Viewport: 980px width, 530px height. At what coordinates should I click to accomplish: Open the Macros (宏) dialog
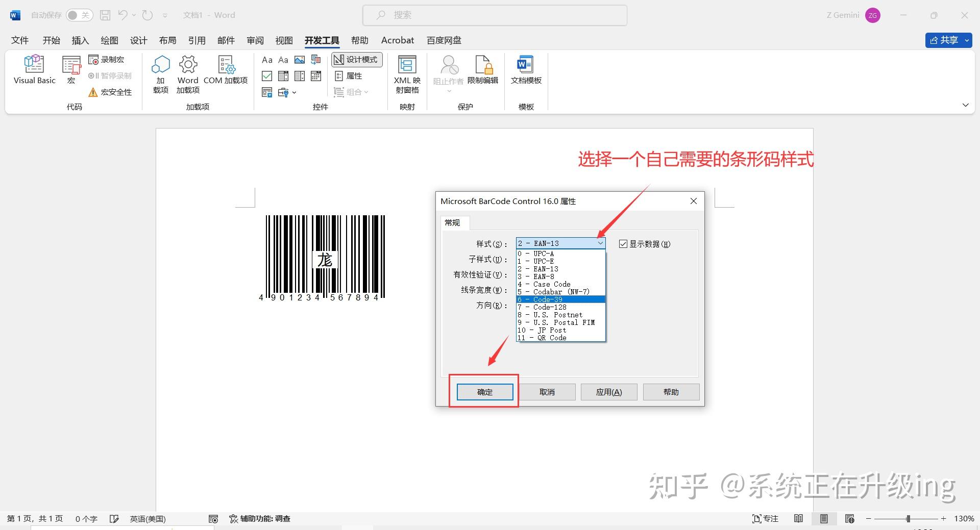coord(71,69)
